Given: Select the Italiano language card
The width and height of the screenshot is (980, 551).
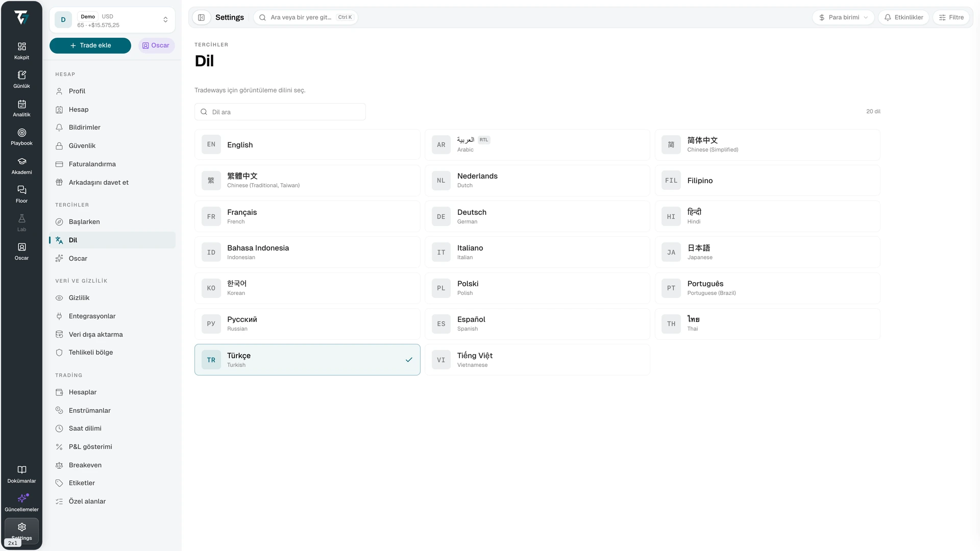Looking at the screenshot, I should pos(537,253).
